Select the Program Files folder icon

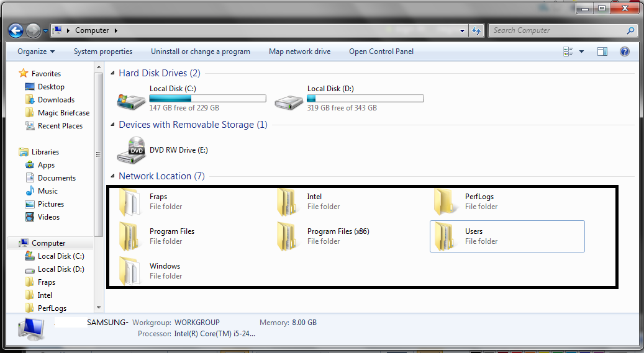[x=129, y=236]
